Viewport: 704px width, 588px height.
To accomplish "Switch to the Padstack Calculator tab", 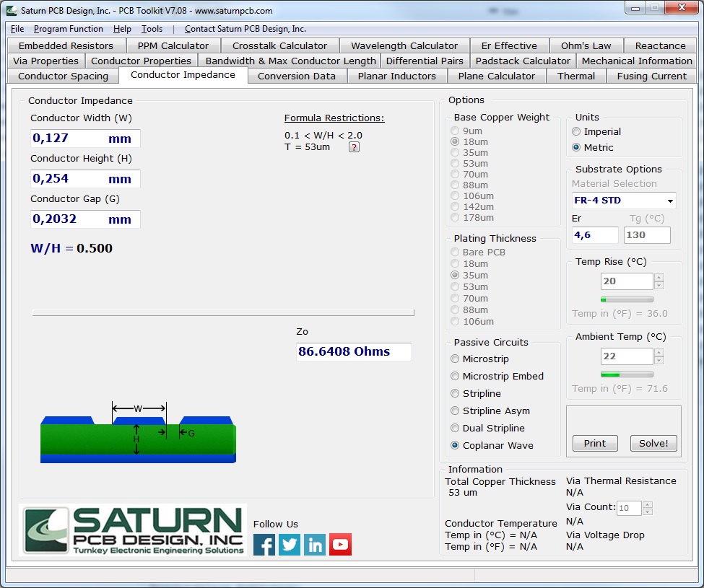I will 523,61.
